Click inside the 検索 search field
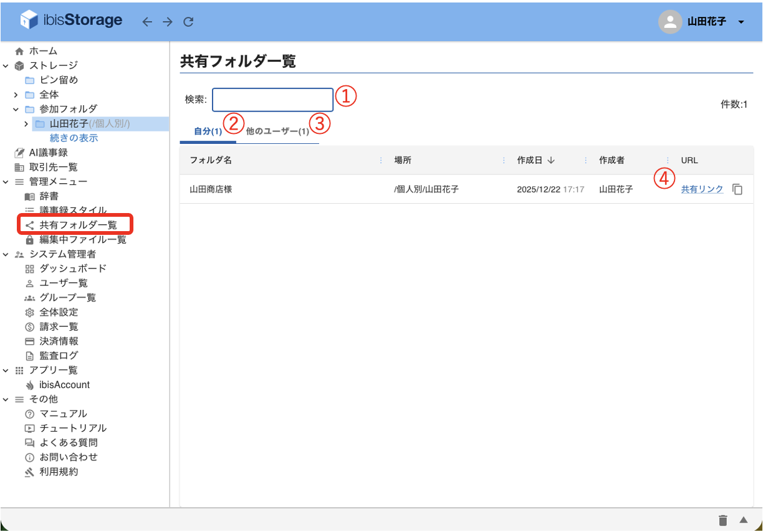Screen dimensions: 763x532 (x=272, y=100)
